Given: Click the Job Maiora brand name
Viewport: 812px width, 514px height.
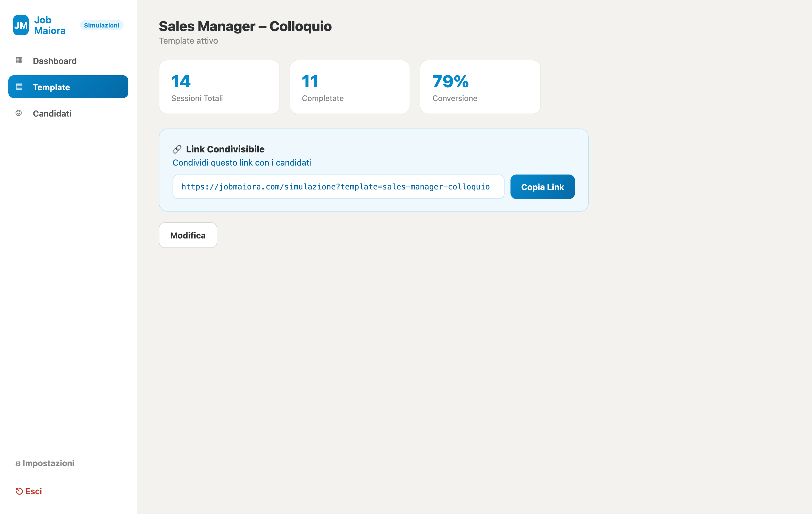Looking at the screenshot, I should coord(50,25).
